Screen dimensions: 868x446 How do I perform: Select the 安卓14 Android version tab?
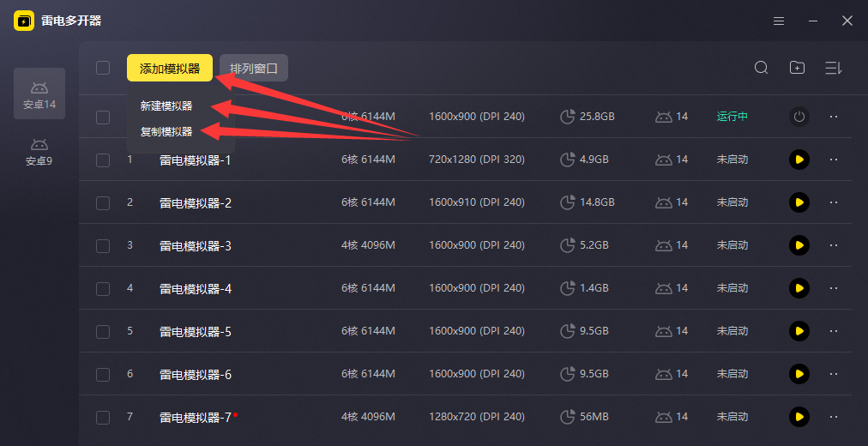[x=39, y=93]
